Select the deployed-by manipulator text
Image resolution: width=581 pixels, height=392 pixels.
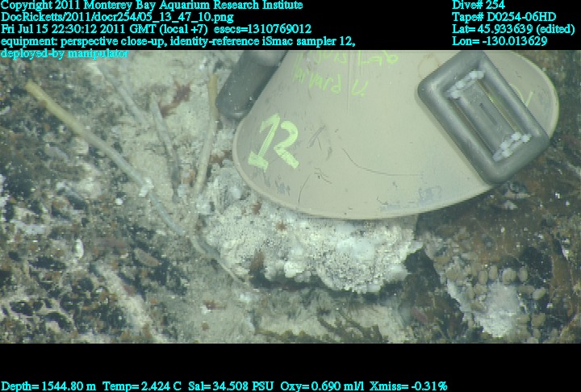coord(65,53)
